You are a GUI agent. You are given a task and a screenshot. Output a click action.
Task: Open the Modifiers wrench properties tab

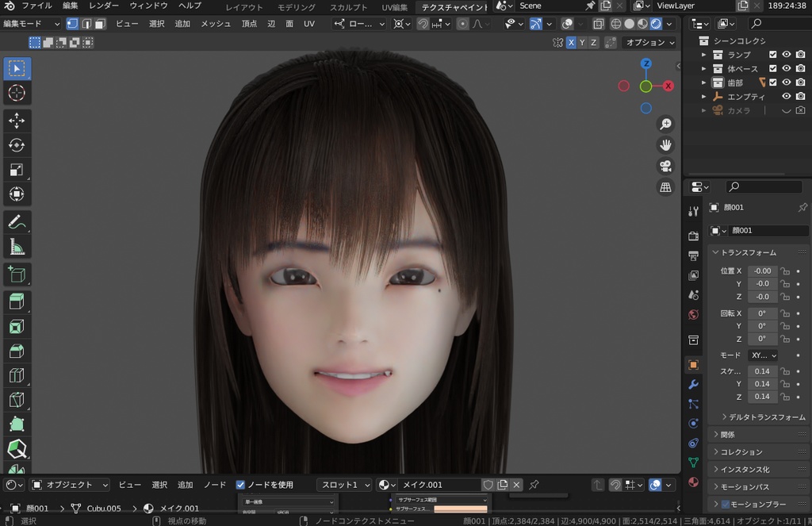(693, 385)
